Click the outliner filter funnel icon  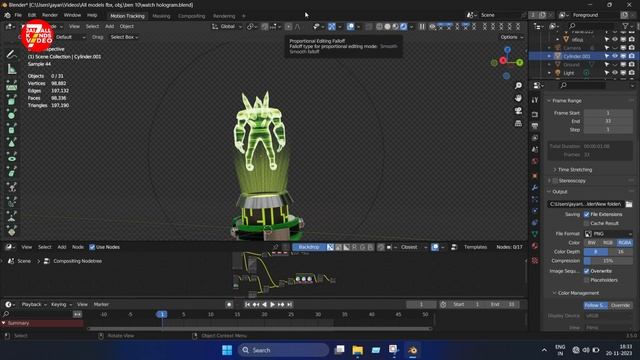[625, 26]
